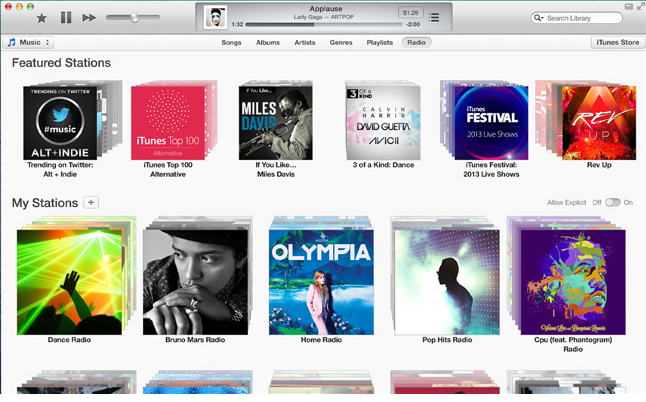Adjust the volume slider knob
Image resolution: width=646 pixels, height=402 pixels.
[134, 18]
